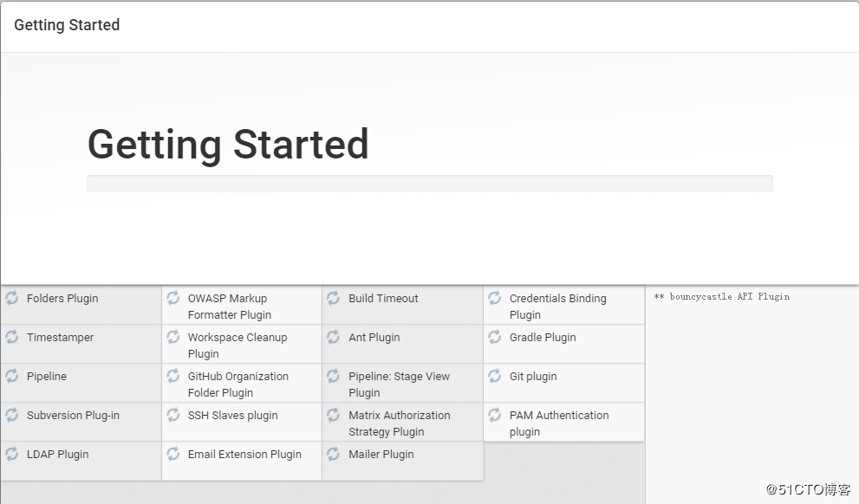This screenshot has width=859, height=504.
Task: Select the PAM Authentication plugin text
Action: (x=559, y=423)
